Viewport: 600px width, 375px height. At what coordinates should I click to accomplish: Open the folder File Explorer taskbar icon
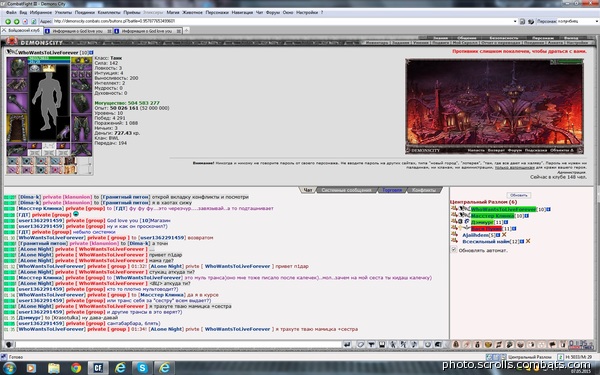point(54,368)
